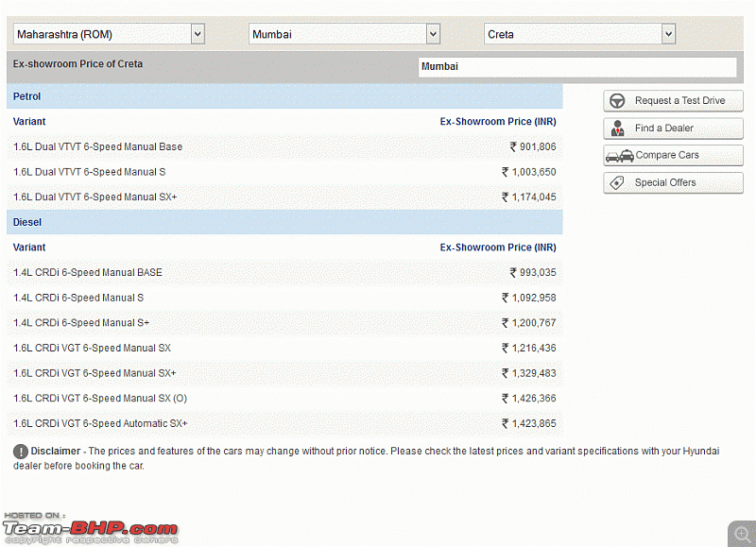Click variant 1.6L CRDi VGT 6-Speed Manual SX
Image resolution: width=756 pixels, height=547 pixels.
click(92, 348)
